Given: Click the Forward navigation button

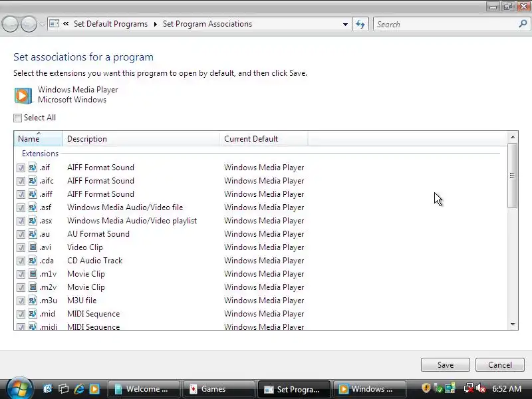Looking at the screenshot, I should [x=29, y=25].
